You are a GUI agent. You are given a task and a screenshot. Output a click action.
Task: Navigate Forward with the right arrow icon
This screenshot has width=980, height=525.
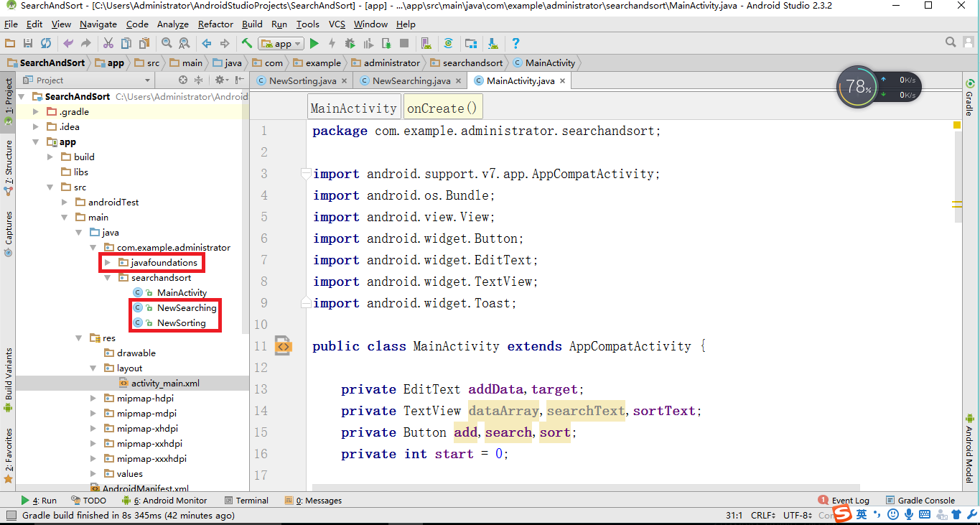point(225,44)
